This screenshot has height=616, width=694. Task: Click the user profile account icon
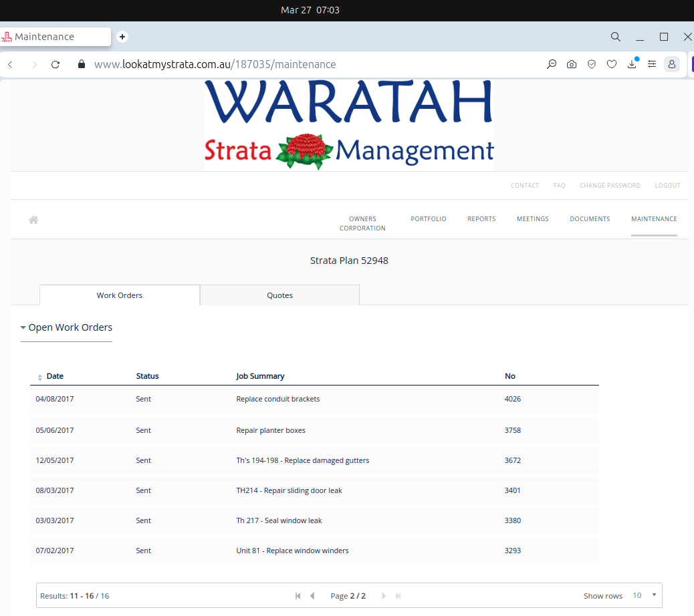click(x=672, y=65)
